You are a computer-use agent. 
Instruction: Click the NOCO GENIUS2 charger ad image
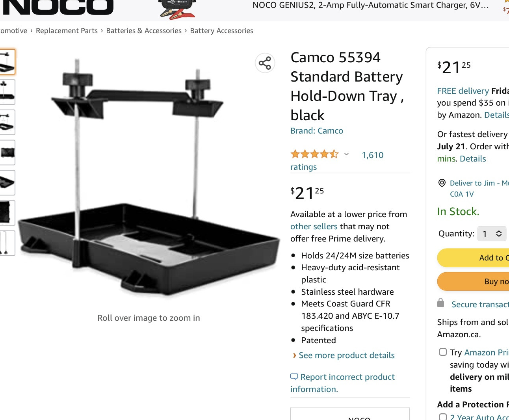[x=177, y=9]
